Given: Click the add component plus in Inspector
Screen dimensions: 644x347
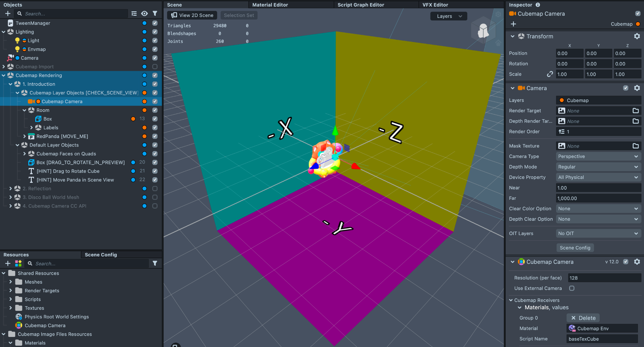Looking at the screenshot, I should click(514, 24).
